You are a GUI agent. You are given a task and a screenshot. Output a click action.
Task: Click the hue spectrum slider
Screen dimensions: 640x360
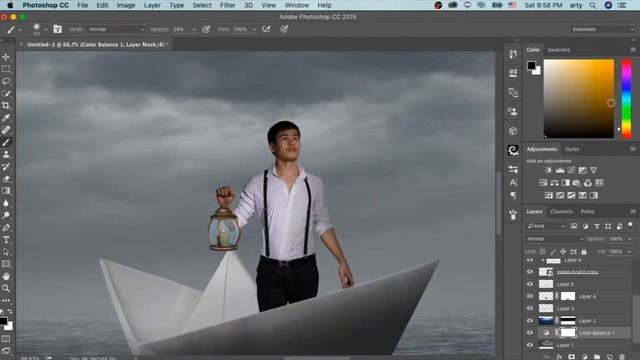(x=626, y=98)
